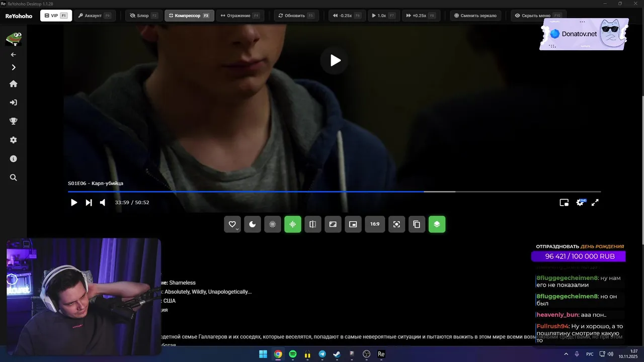Image resolution: width=644 pixels, height=362 pixels.
Task: Go to Home in the sidebar
Action: [x=14, y=84]
